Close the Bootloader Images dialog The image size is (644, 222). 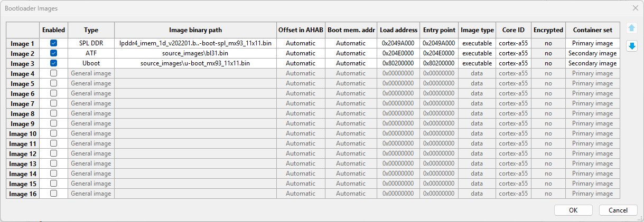point(635,8)
